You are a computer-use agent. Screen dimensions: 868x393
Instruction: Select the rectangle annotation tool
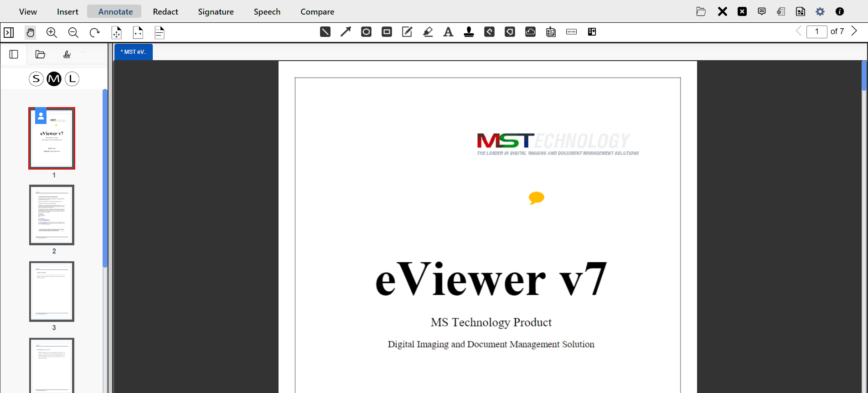pos(387,32)
